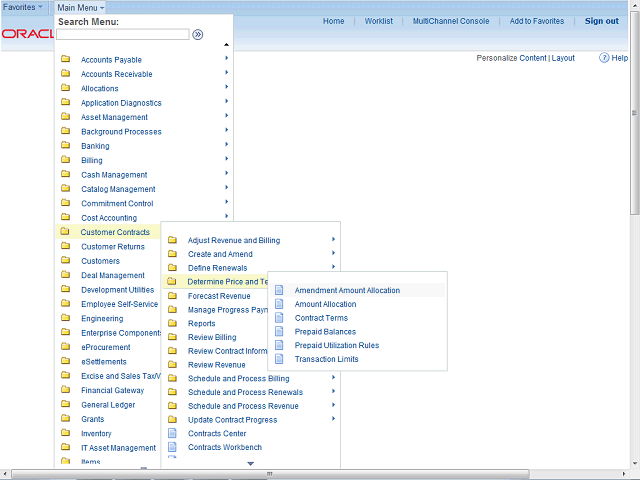Select the Prepaid Balances menu item
The height and width of the screenshot is (480, 640).
click(x=325, y=332)
